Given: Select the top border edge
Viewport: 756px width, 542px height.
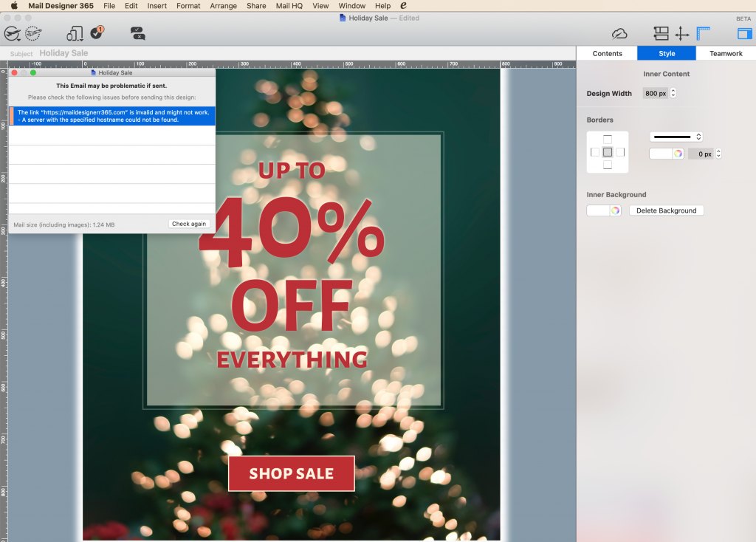Looking at the screenshot, I should [608, 140].
